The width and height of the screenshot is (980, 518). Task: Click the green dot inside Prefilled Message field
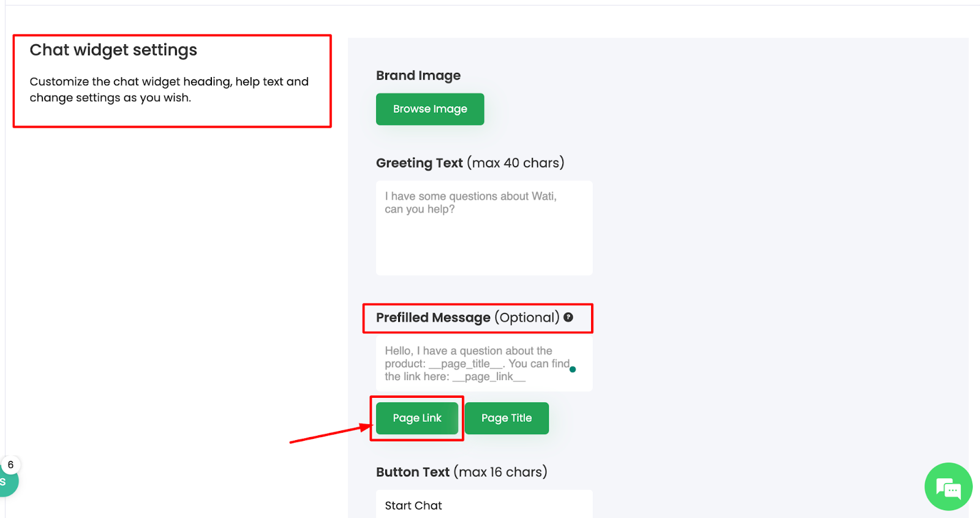click(573, 369)
